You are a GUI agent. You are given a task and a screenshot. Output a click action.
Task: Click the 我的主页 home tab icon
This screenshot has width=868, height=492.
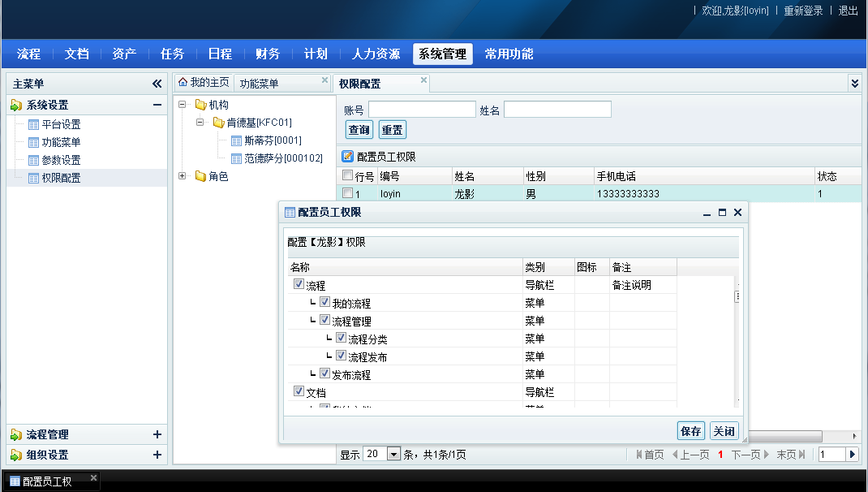point(183,83)
